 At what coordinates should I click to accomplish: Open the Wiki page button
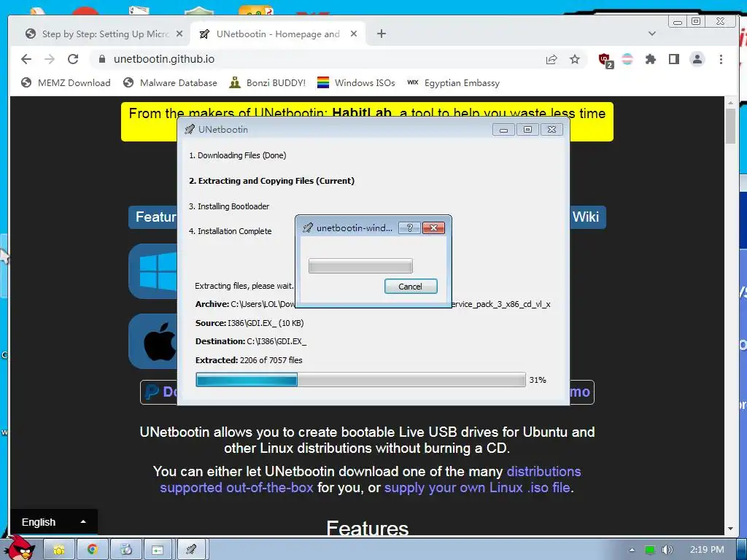click(587, 217)
